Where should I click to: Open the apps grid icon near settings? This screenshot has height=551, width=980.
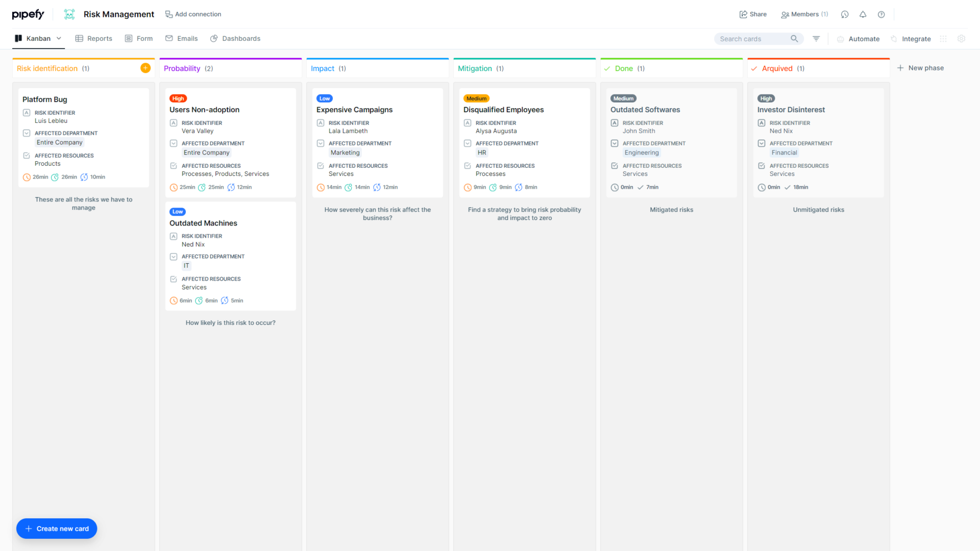[943, 39]
